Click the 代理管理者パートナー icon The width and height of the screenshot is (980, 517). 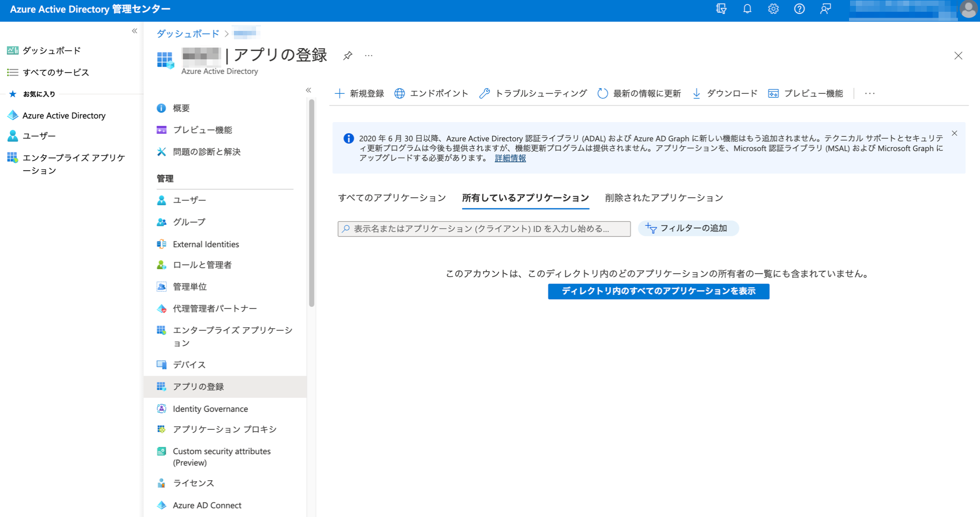pyautogui.click(x=161, y=309)
